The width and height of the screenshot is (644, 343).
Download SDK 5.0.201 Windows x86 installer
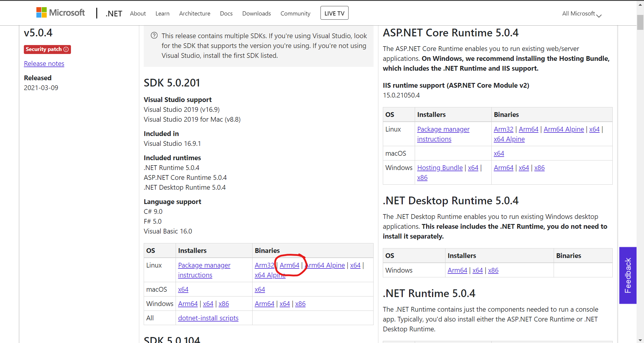pos(224,304)
